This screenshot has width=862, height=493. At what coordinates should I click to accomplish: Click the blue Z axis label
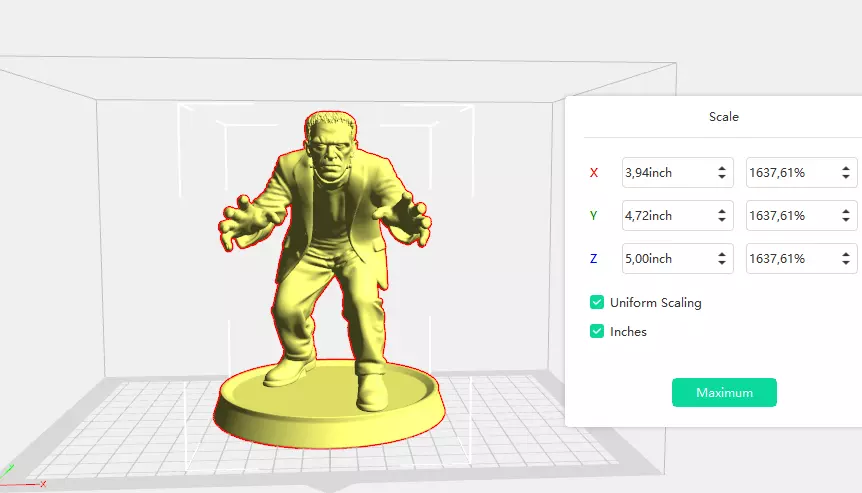593,258
